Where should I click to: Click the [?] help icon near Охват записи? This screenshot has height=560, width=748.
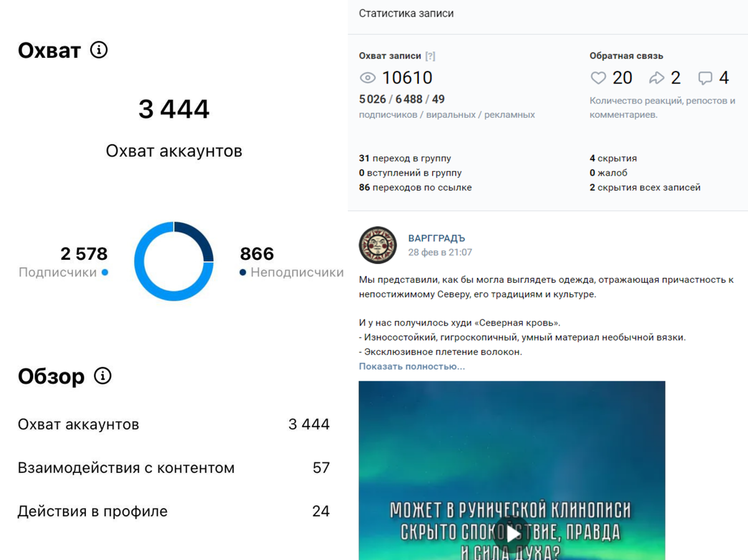pyautogui.click(x=429, y=55)
